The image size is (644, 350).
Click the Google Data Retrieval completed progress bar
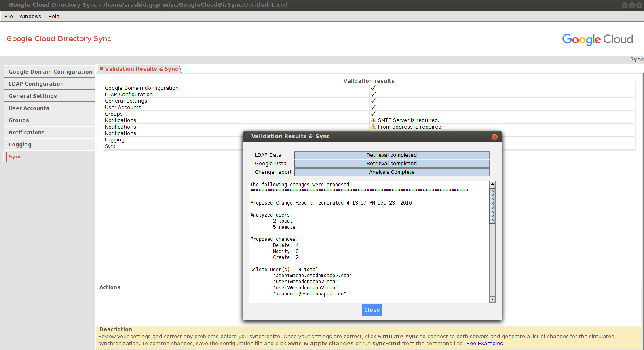[x=392, y=164]
